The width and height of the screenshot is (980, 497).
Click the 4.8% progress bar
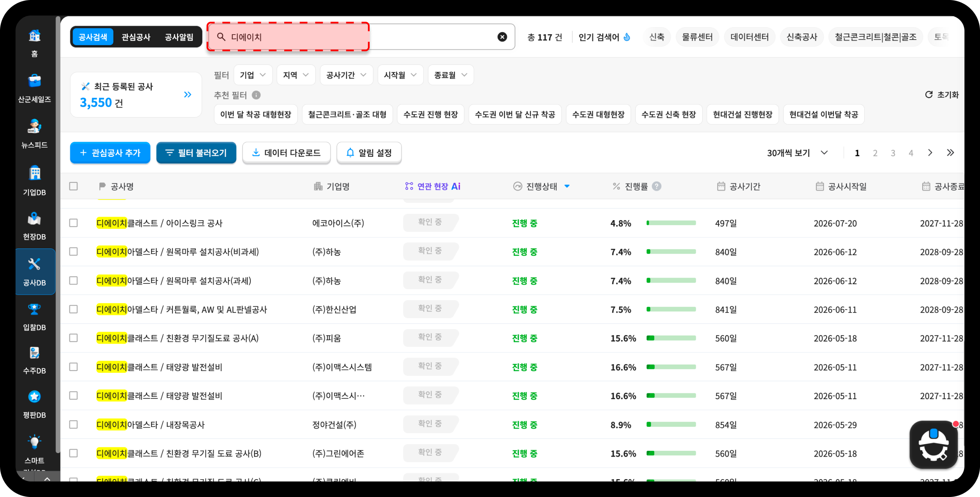(671, 223)
